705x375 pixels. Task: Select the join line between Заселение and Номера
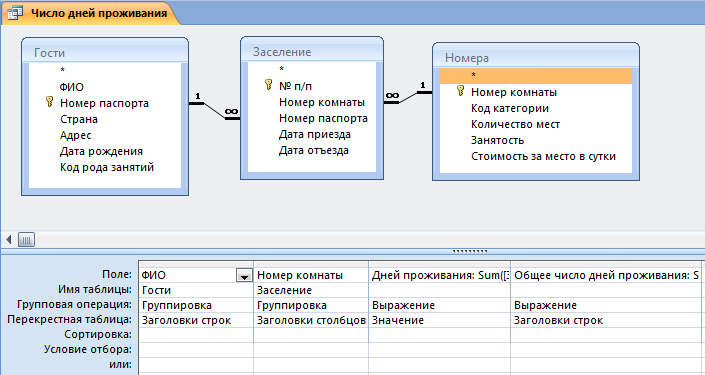click(408, 97)
